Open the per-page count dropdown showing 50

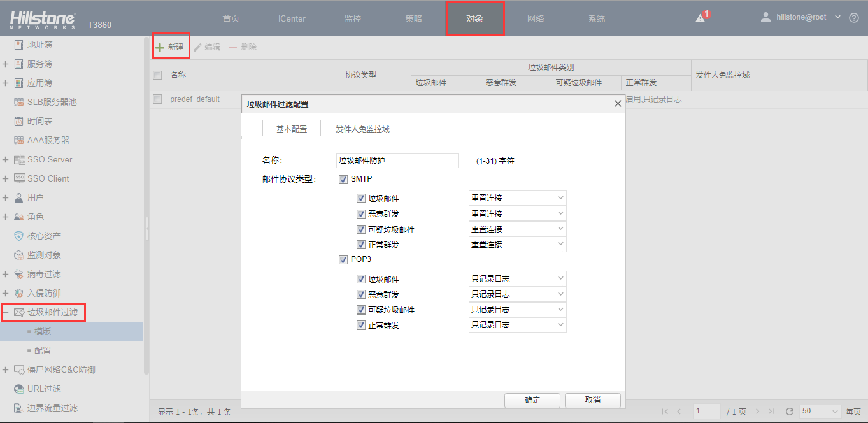(x=820, y=412)
